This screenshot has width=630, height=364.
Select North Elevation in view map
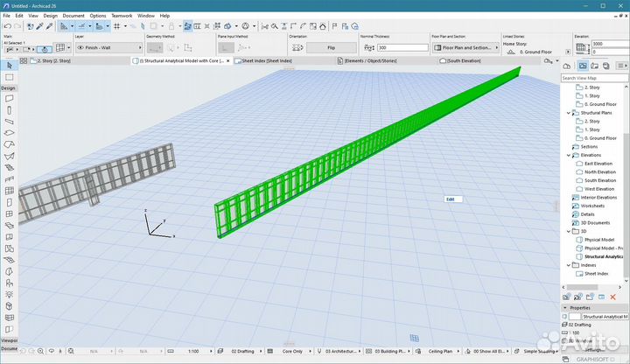coord(600,172)
